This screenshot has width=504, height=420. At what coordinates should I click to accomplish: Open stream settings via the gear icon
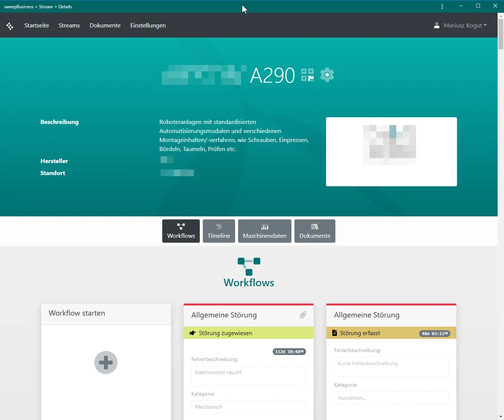(327, 75)
